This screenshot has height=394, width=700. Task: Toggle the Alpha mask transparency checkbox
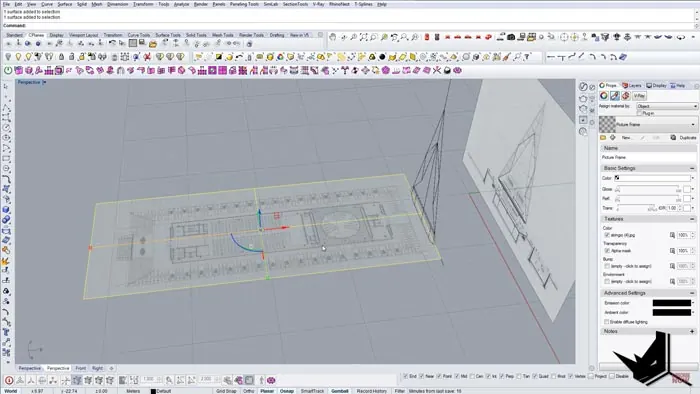(x=607, y=251)
